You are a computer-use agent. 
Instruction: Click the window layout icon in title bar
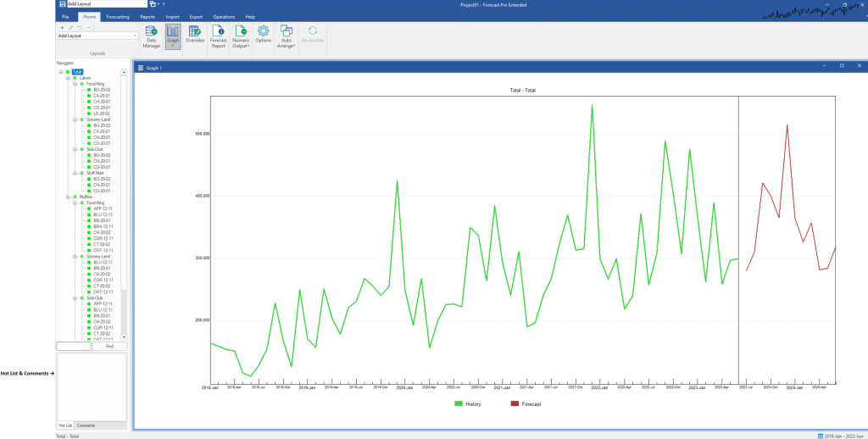click(x=153, y=4)
